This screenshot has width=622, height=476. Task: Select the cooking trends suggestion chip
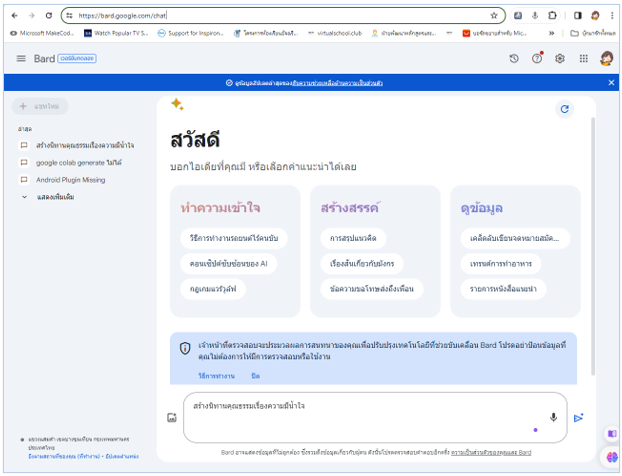501,264
